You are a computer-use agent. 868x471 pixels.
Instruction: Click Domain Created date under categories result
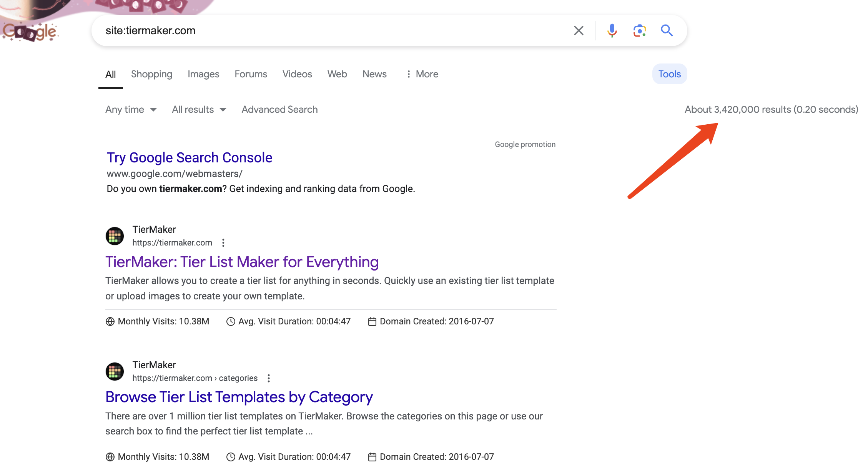tap(431, 457)
